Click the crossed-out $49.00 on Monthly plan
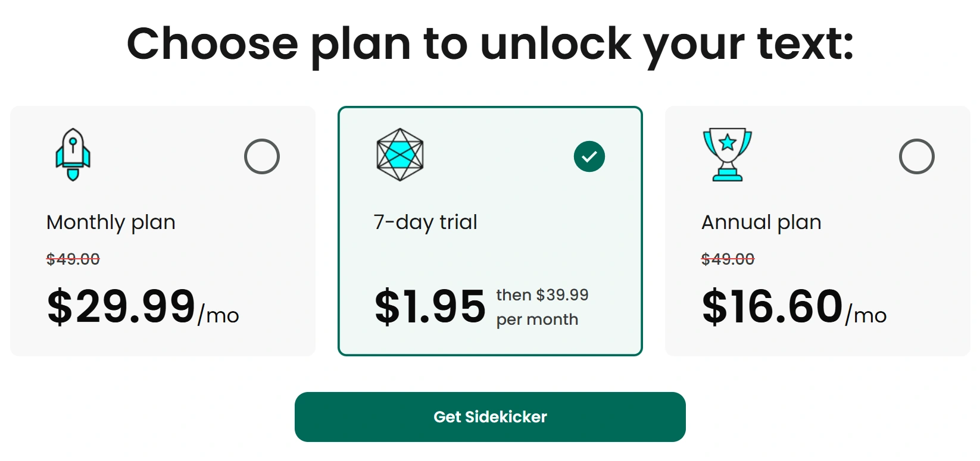 pos(73,259)
